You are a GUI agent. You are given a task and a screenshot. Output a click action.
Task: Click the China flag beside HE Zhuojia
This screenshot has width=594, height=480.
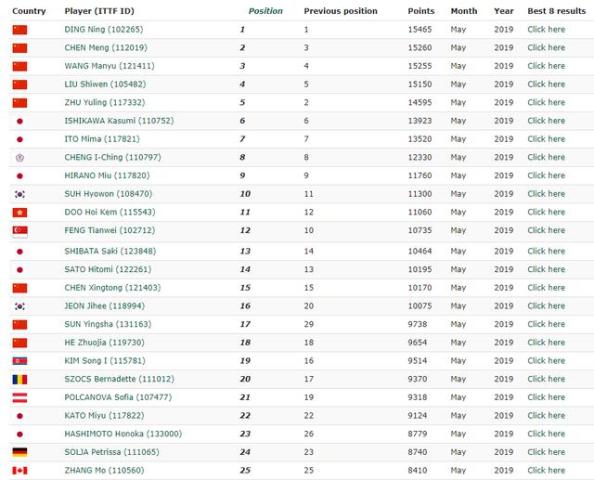pyautogui.click(x=20, y=343)
